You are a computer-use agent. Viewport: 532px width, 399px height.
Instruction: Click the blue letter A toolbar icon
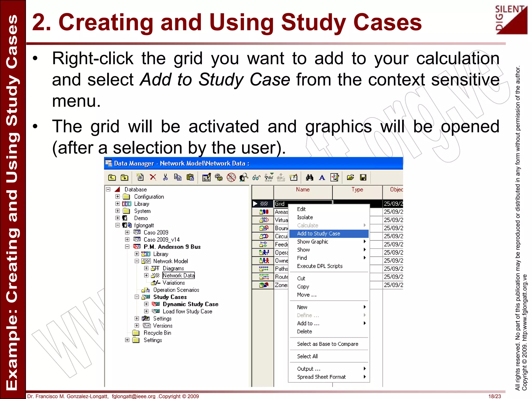pos(322,177)
